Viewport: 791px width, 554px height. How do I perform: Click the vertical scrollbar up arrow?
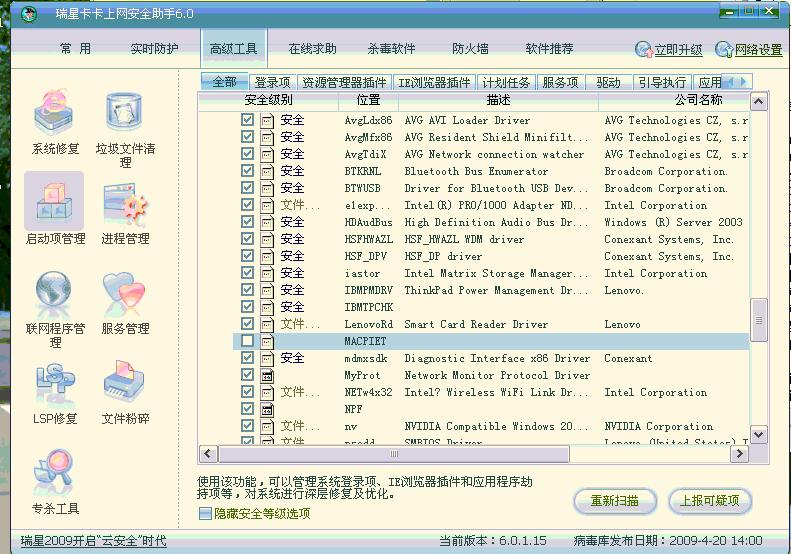(x=758, y=102)
